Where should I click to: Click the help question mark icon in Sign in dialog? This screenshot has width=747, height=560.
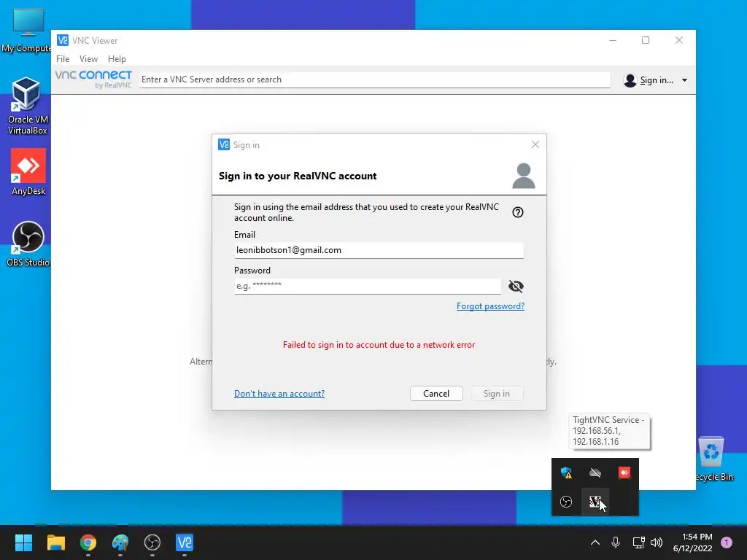(x=517, y=212)
